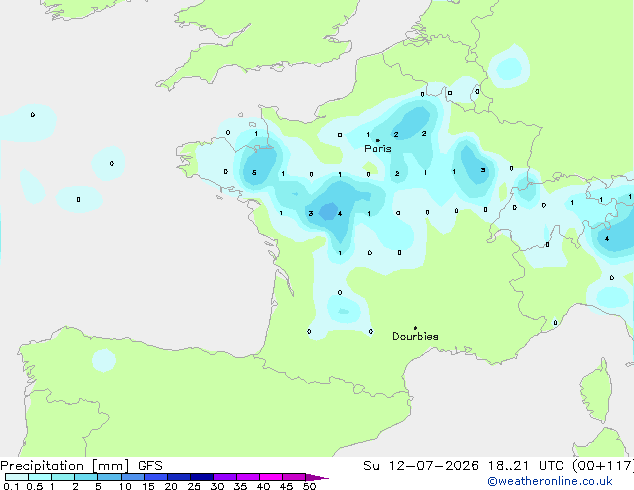The width and height of the screenshot is (634, 490).
Task: Click the 1–2 mm legend swatch
Action: pyautogui.click(x=63, y=477)
